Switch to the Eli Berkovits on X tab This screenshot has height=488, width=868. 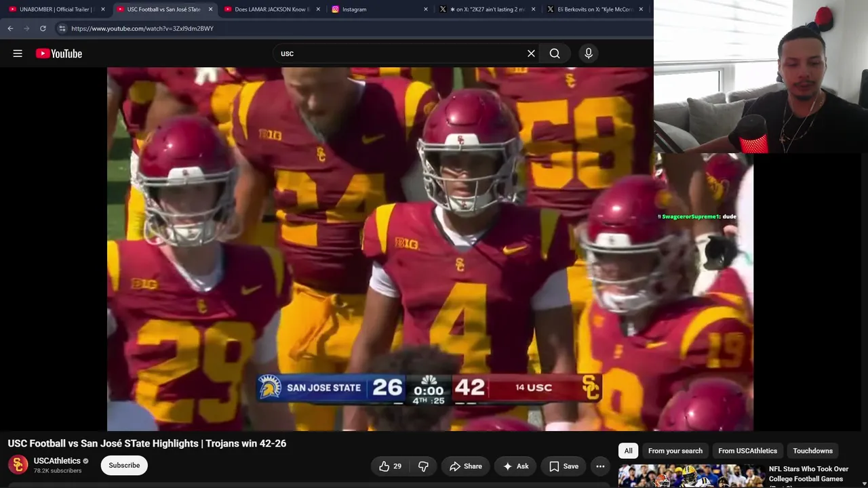594,9
